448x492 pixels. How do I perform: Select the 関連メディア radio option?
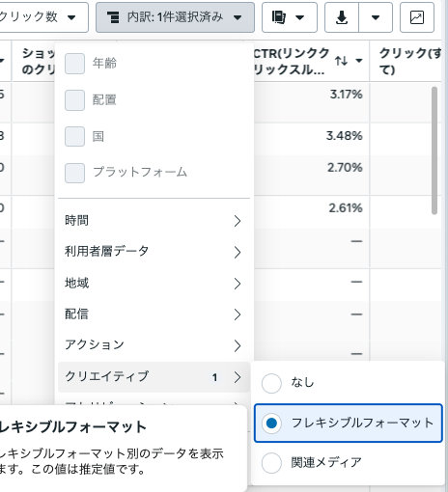271,463
